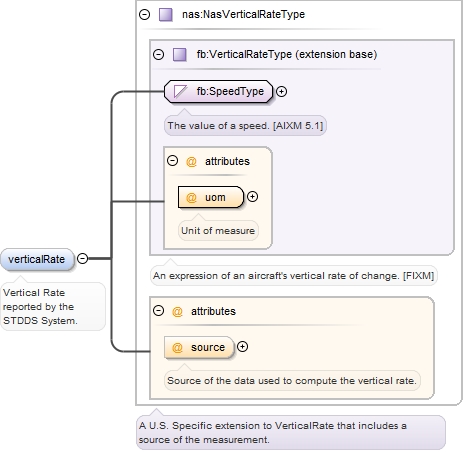Click the purple square icon beside nas:NasVerticalRateType
Image resolution: width=464 pixels, height=453 pixels.
[x=165, y=15]
